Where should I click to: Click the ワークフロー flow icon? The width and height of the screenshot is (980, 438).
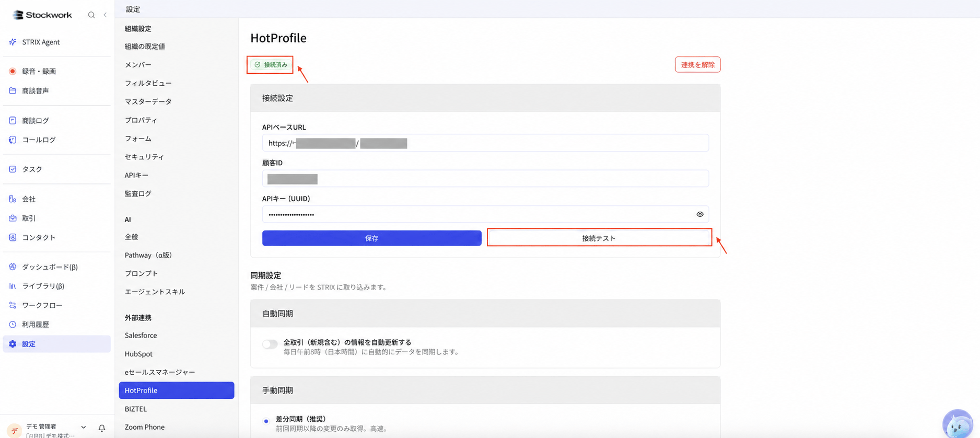(x=13, y=305)
